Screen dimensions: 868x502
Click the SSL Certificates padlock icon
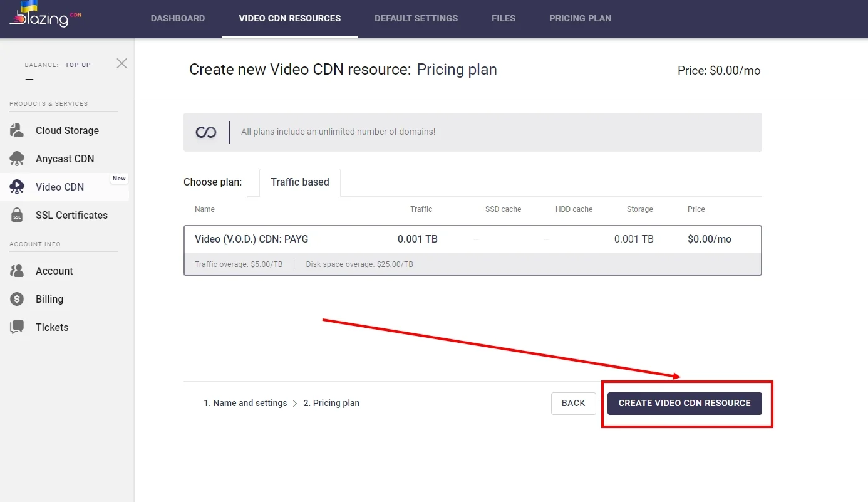(x=17, y=216)
